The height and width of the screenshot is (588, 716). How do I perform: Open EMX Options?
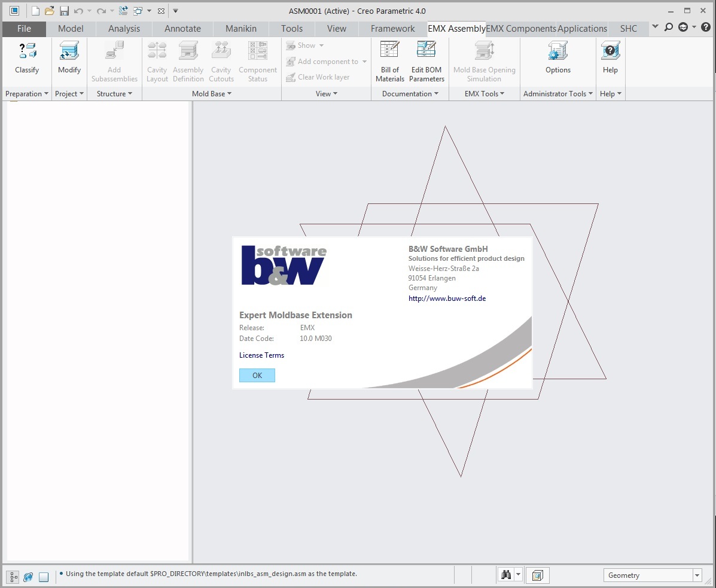[558, 57]
